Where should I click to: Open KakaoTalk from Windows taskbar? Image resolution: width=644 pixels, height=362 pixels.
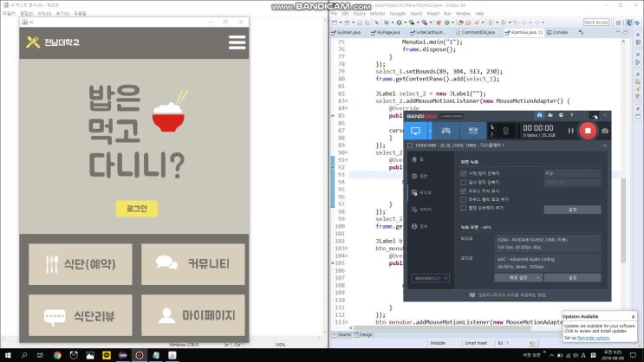(107, 355)
